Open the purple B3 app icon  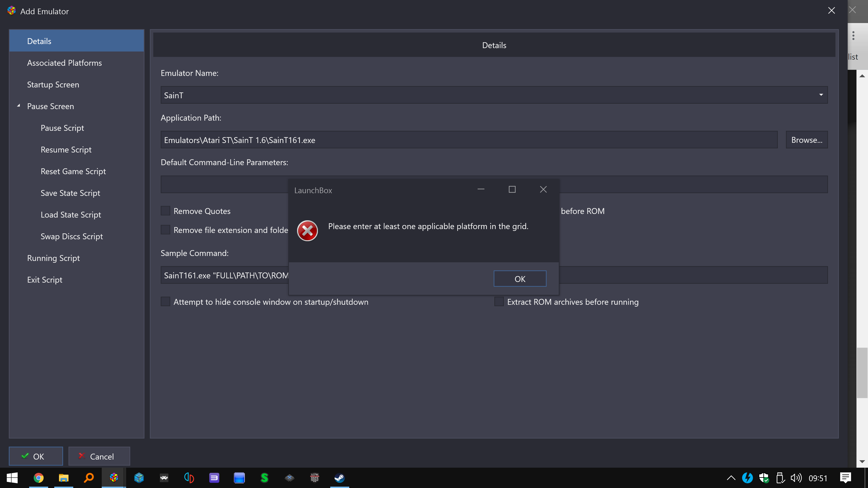pos(214,478)
